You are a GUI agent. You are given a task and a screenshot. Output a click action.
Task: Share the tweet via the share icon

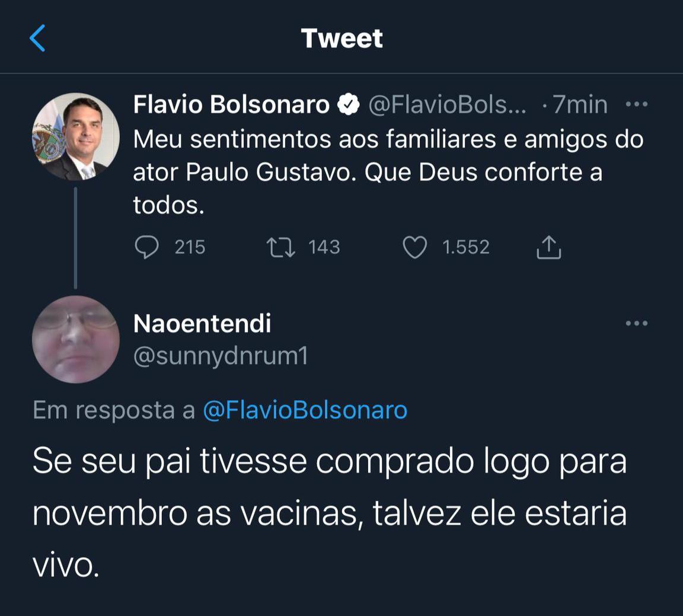coord(548,247)
